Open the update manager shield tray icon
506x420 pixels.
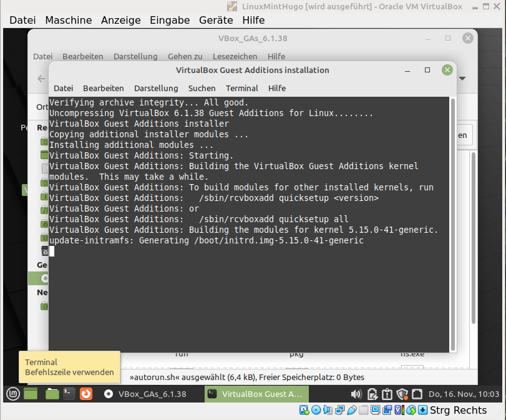pos(402,394)
